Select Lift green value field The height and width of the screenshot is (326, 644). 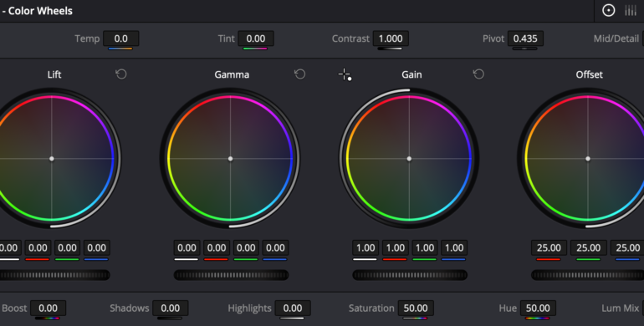click(x=68, y=248)
